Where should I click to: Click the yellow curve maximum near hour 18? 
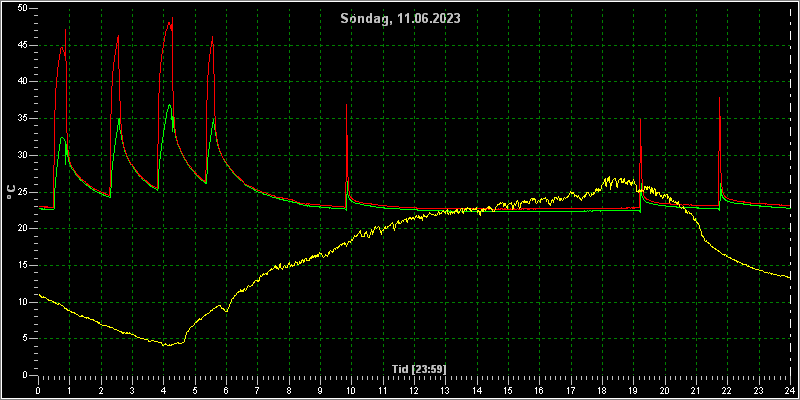point(607,178)
